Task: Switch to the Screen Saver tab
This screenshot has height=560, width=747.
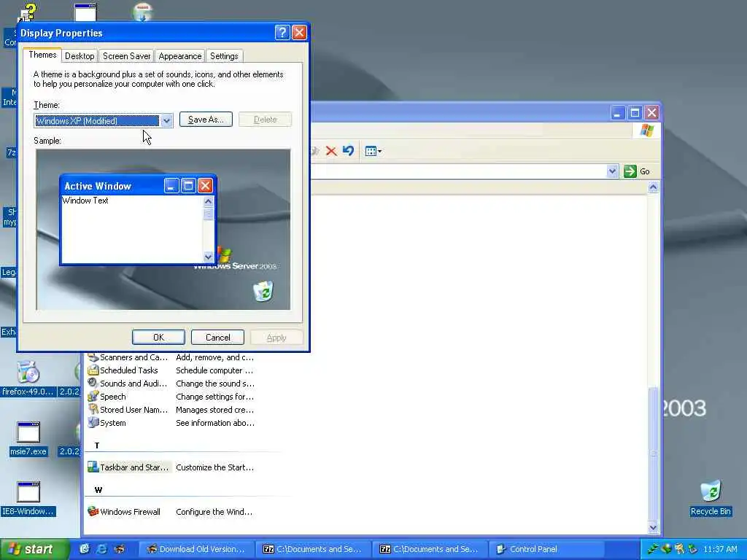Action: [126, 56]
